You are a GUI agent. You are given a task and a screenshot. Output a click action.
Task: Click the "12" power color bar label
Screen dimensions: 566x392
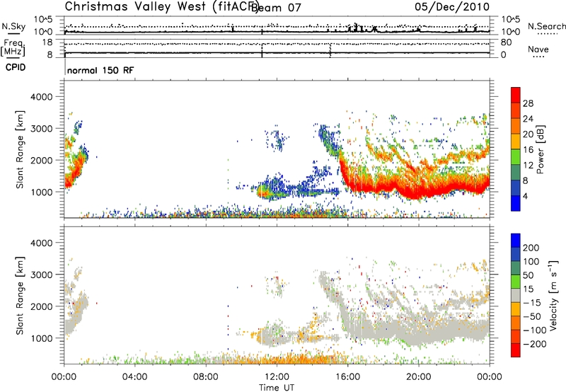(528, 166)
